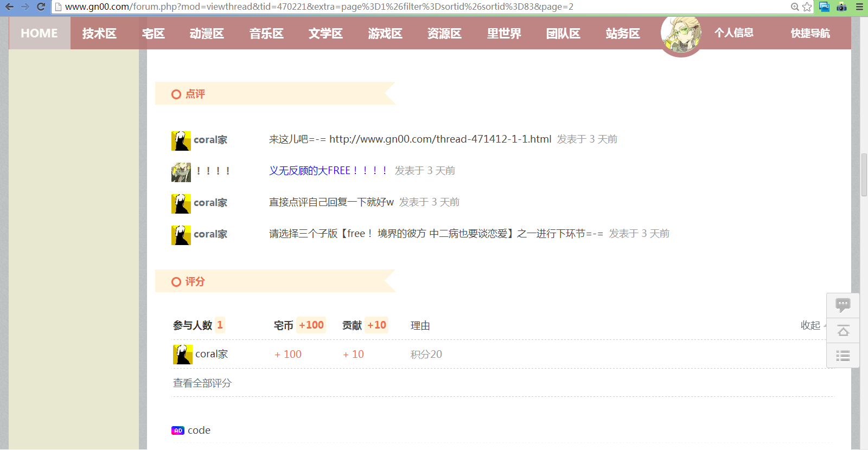Click the blue image-gallery extension icon
This screenshot has height=450, width=868.
824,7
